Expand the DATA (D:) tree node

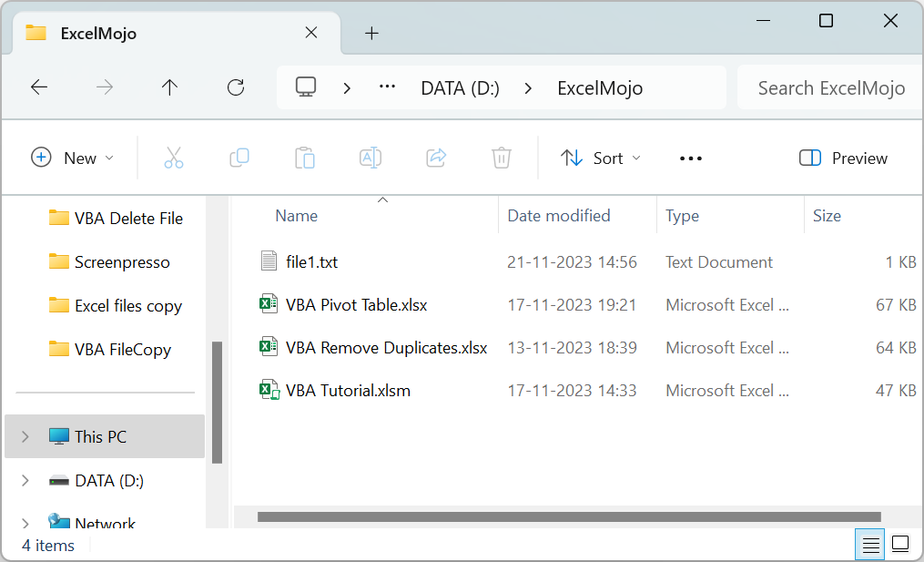[x=25, y=481]
